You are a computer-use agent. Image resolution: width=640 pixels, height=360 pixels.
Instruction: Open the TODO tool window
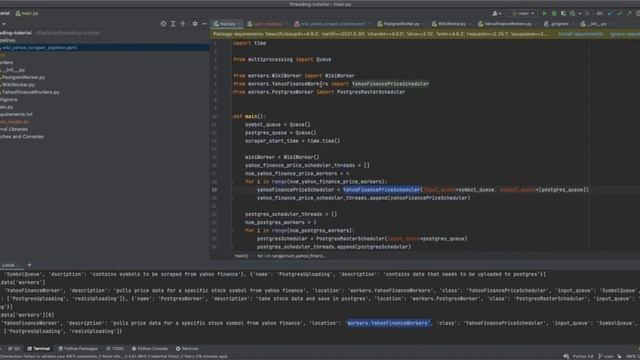pyautogui.click(x=115, y=349)
